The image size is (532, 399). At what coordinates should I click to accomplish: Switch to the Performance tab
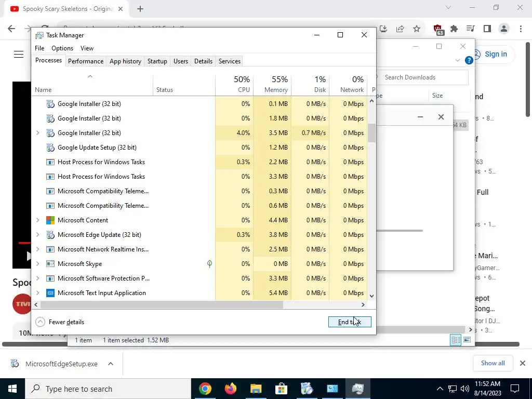(x=86, y=61)
